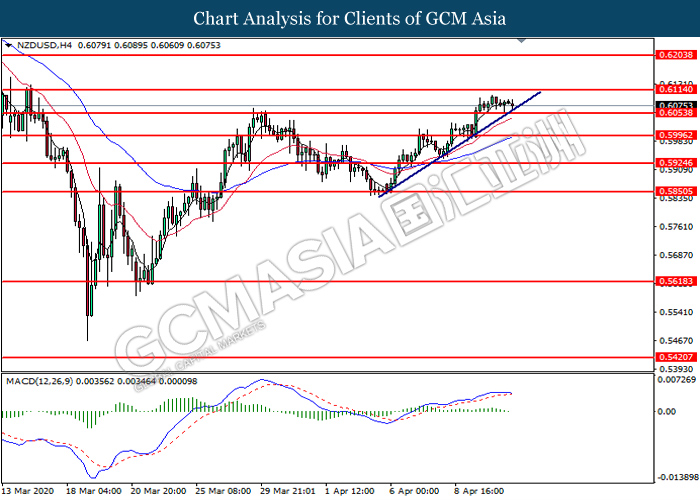Click the 25 Mar 08:00 time label
Screen dimensions: 700x500
coord(224,491)
